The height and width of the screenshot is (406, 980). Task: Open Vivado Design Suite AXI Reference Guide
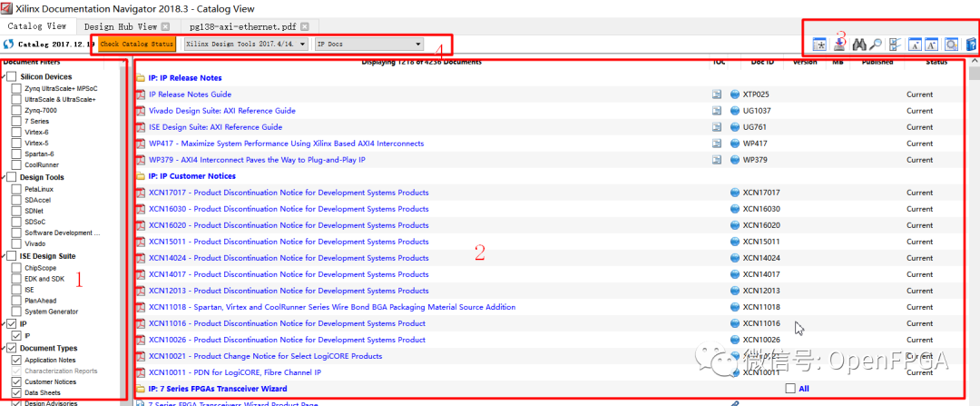[x=222, y=111]
